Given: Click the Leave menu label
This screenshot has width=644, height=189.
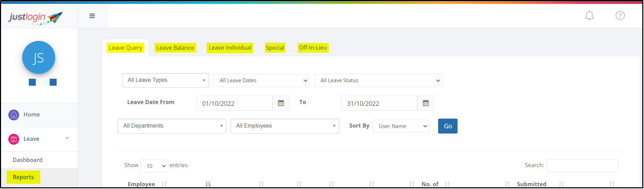Looking at the screenshot, I should (x=31, y=139).
